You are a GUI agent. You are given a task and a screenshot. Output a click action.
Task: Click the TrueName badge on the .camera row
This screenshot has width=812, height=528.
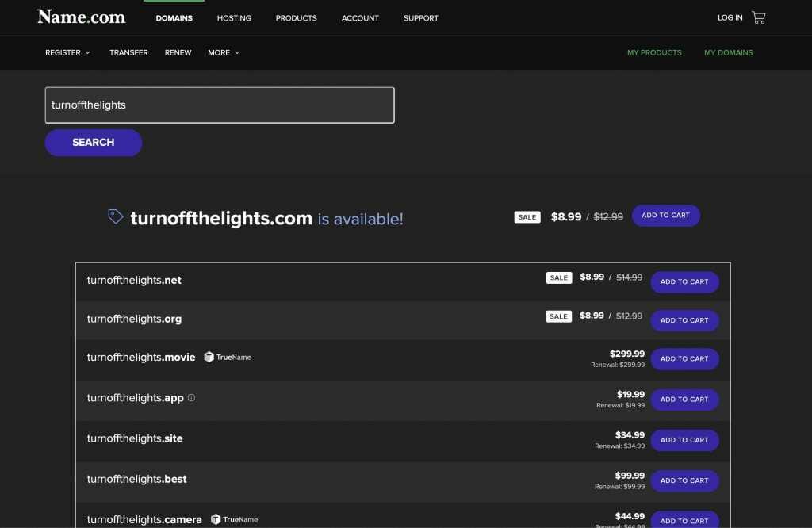(234, 519)
